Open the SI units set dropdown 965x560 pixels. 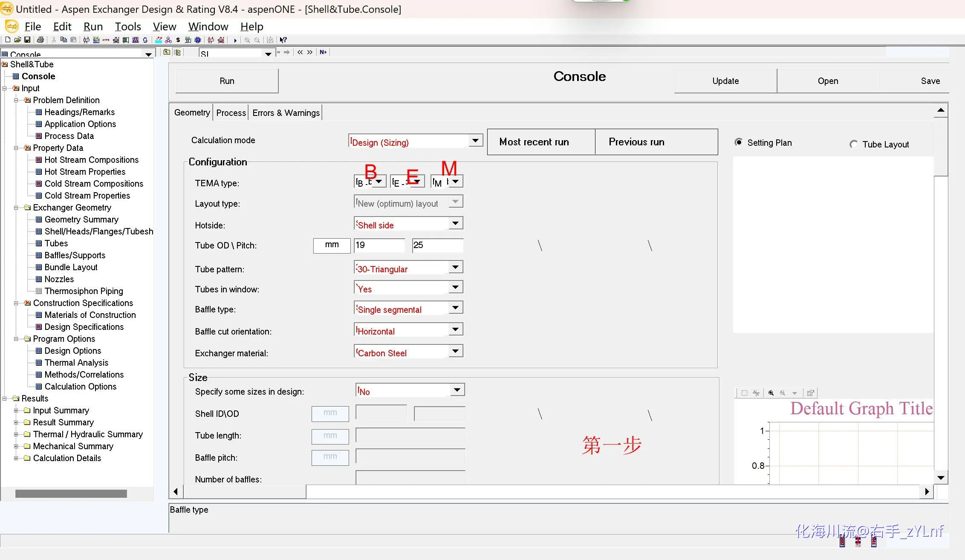point(268,54)
